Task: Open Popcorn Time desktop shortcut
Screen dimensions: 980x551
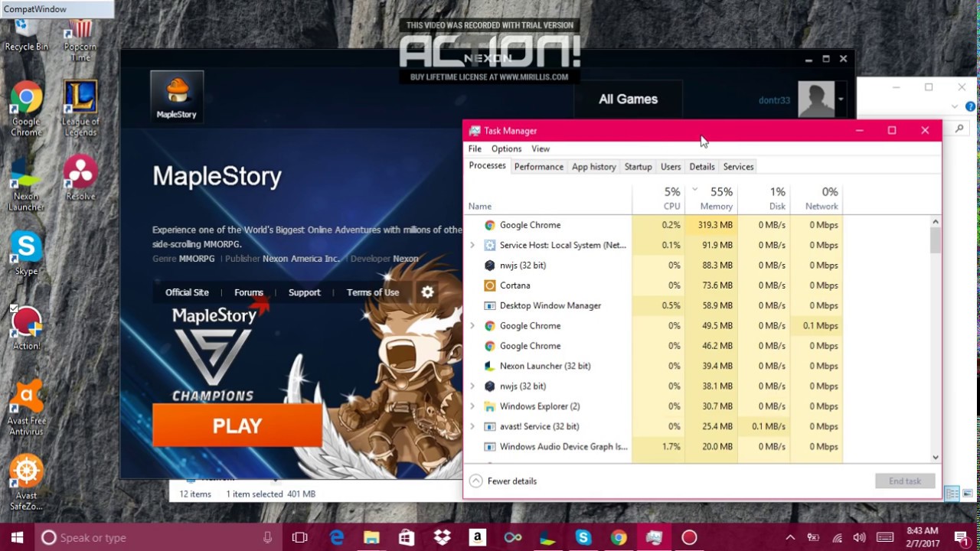Action: 80,41
